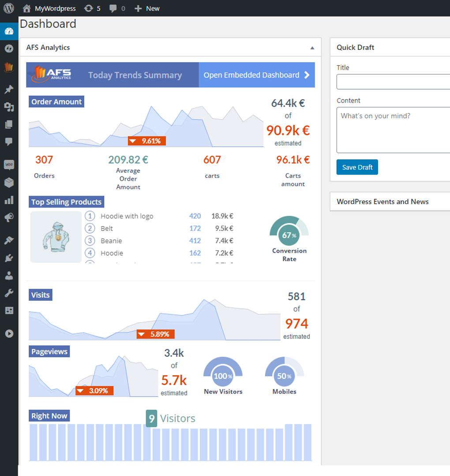Open the Comments speech-bubble icon

pos(9,142)
